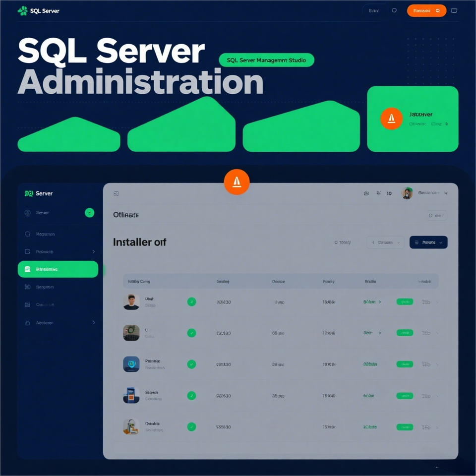Open the dark navy dropdown button
Screen dimensions: 476x476
pyautogui.click(x=428, y=242)
